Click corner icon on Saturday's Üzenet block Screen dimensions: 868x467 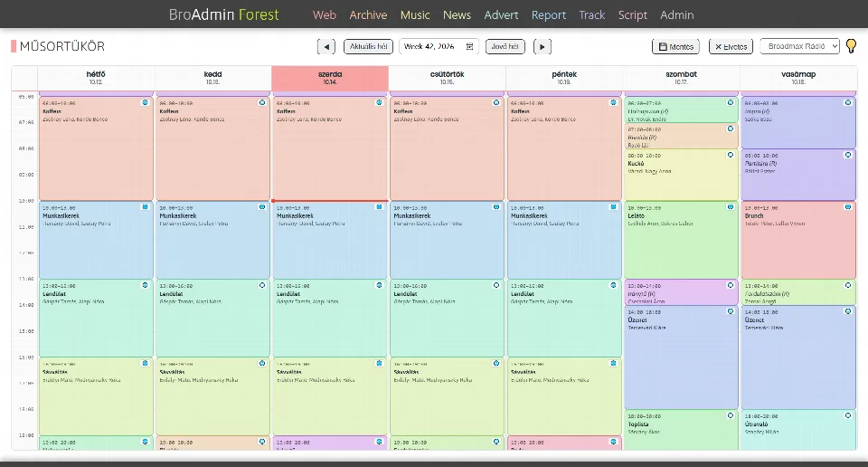point(731,311)
